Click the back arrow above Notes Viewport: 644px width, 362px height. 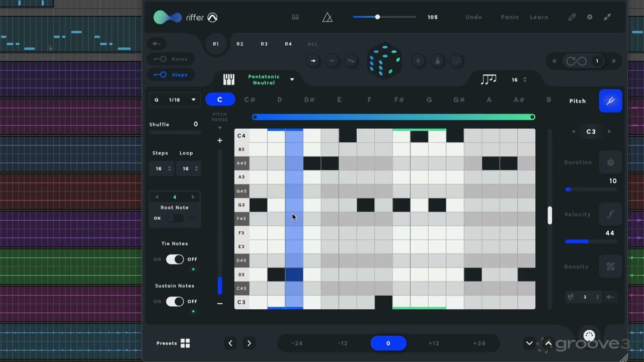click(156, 44)
